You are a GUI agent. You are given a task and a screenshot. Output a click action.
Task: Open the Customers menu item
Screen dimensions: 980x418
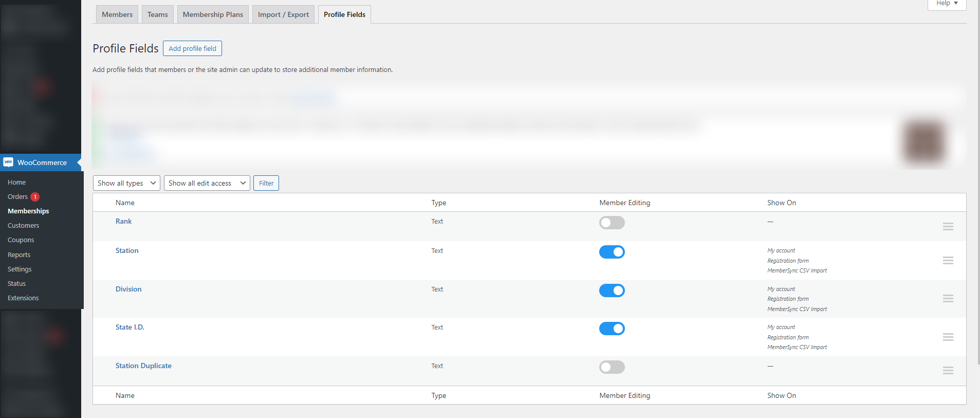(x=23, y=226)
